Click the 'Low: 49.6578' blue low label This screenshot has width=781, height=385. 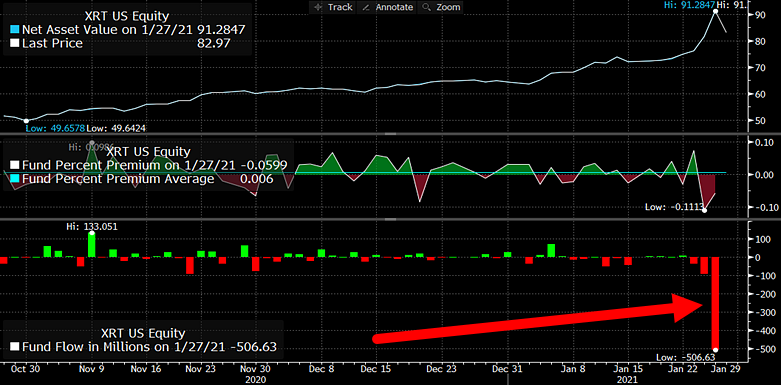click(x=55, y=128)
